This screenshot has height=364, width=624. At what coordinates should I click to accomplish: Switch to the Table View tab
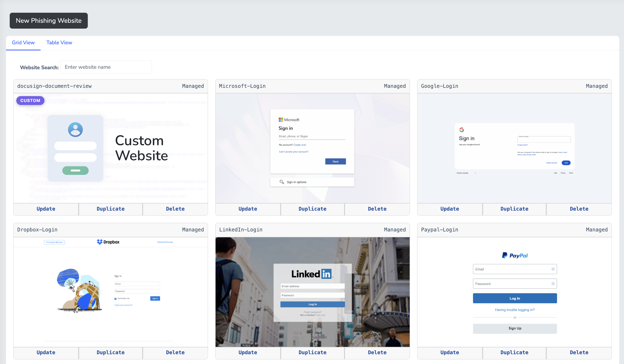tap(59, 42)
